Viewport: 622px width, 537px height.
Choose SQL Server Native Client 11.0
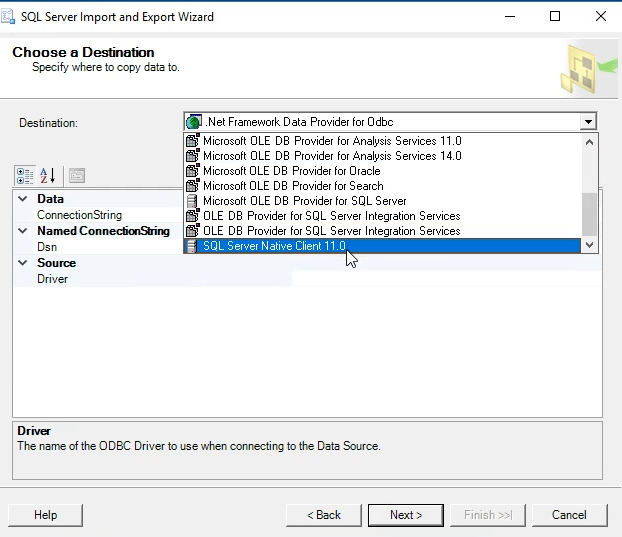coord(383,246)
